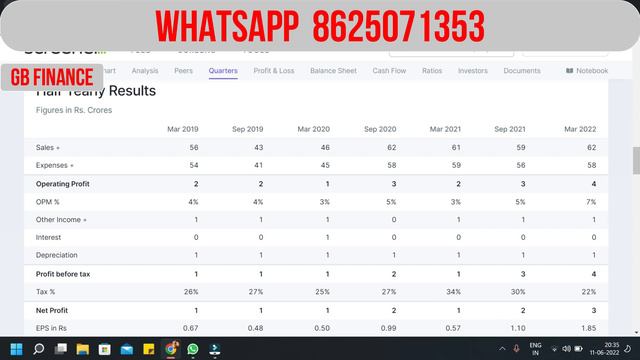Click the scrollbar down arrow
Viewport: 640px width, 360px height.
(636, 333)
